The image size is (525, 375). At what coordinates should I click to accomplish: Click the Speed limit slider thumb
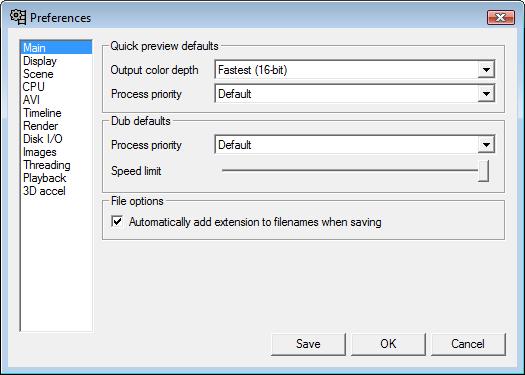(x=483, y=171)
